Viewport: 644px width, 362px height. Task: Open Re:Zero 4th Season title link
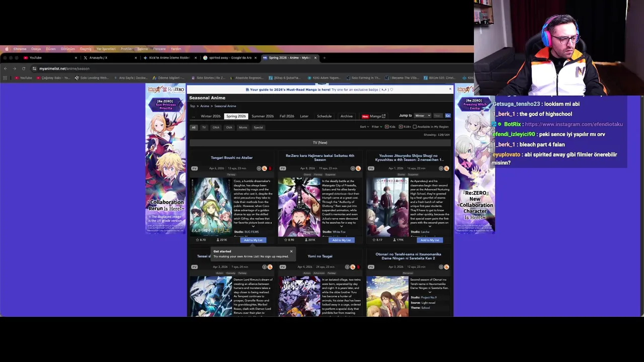click(320, 158)
